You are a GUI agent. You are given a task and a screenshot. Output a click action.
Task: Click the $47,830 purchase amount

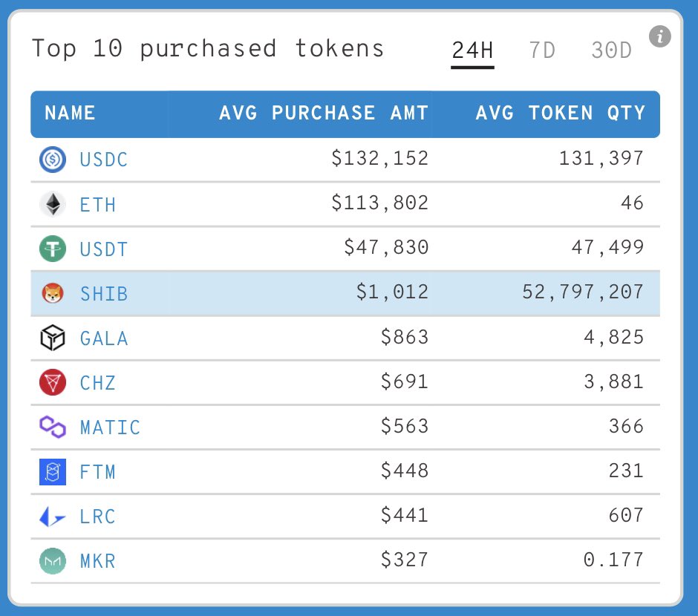tap(386, 247)
